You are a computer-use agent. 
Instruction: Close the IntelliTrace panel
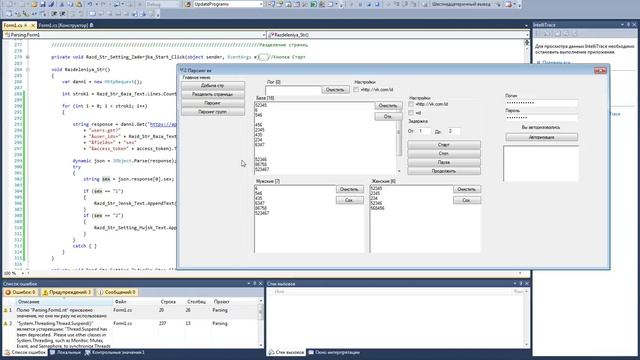(x=634, y=25)
